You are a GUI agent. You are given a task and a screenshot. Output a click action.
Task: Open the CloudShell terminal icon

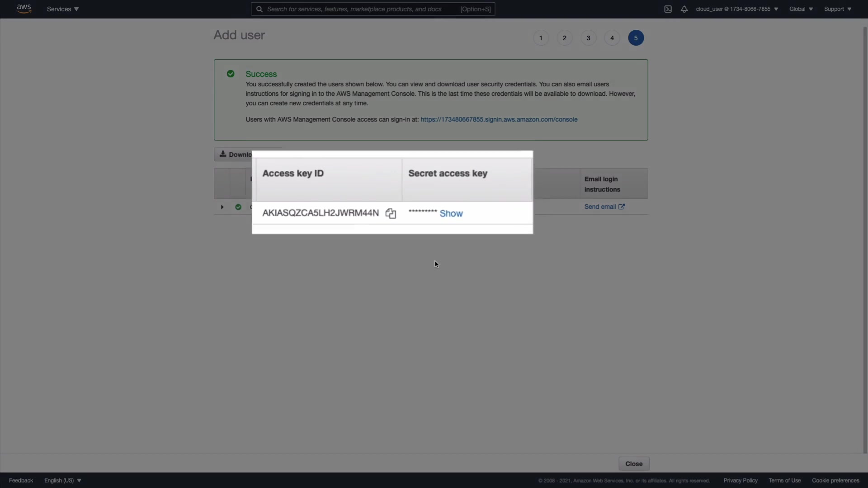668,9
